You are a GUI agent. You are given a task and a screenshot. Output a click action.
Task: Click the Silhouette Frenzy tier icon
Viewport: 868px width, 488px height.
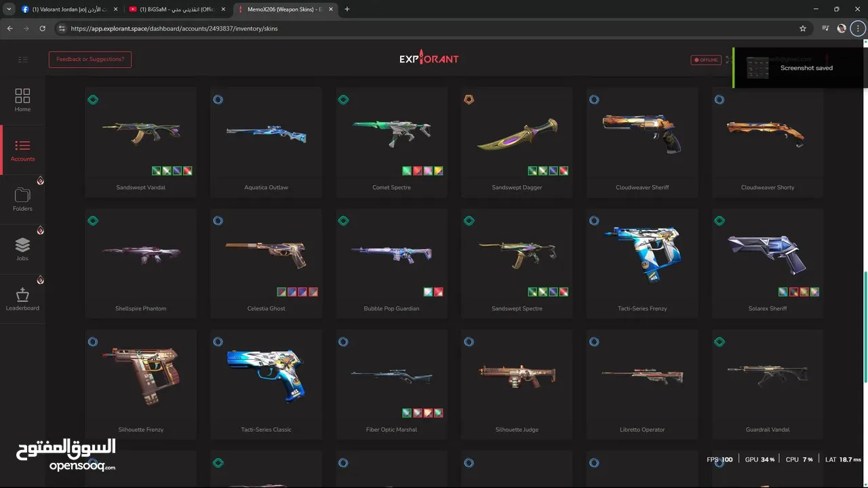coord(93,342)
